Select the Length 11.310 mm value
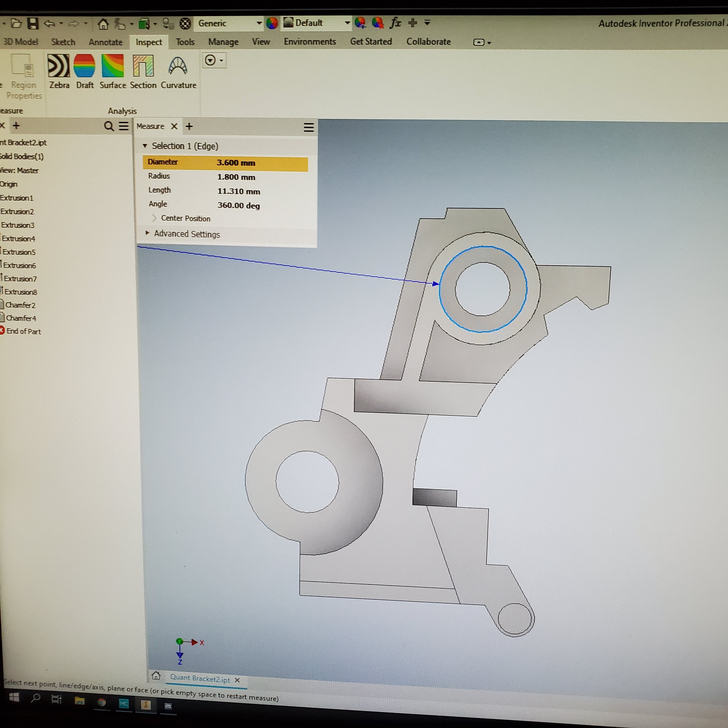The height and width of the screenshot is (728, 728). pyautogui.click(x=239, y=191)
